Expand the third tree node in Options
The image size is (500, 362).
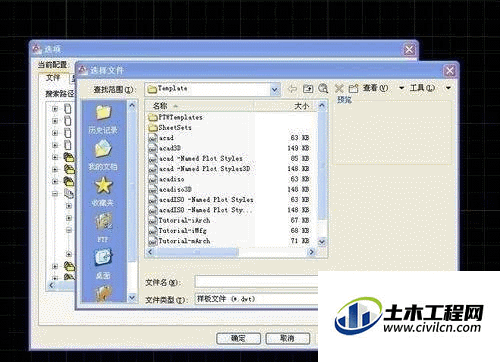55,133
